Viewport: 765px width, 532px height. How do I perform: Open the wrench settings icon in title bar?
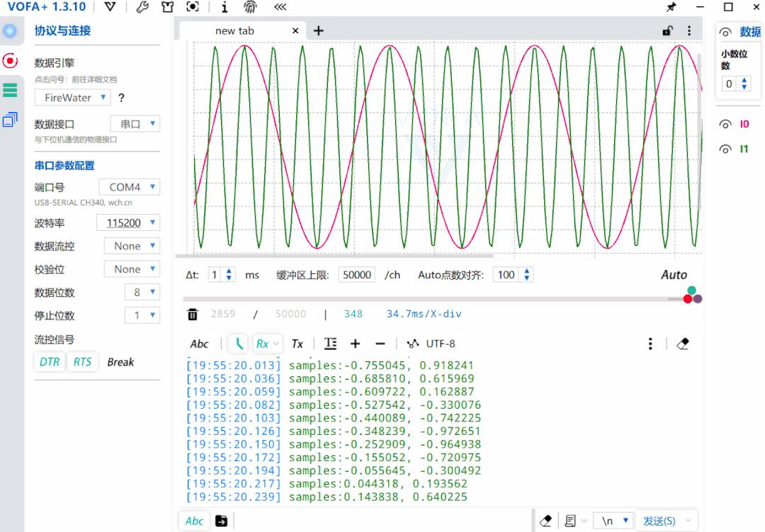142,7
